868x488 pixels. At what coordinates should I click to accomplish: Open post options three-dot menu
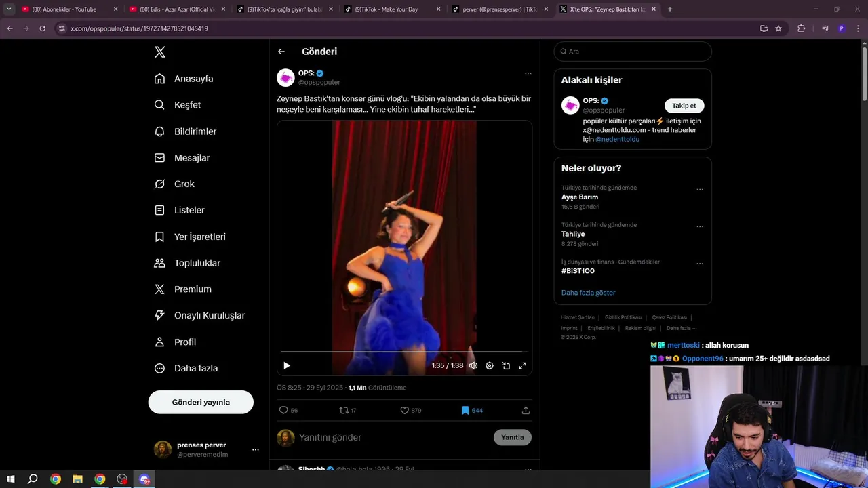(528, 73)
